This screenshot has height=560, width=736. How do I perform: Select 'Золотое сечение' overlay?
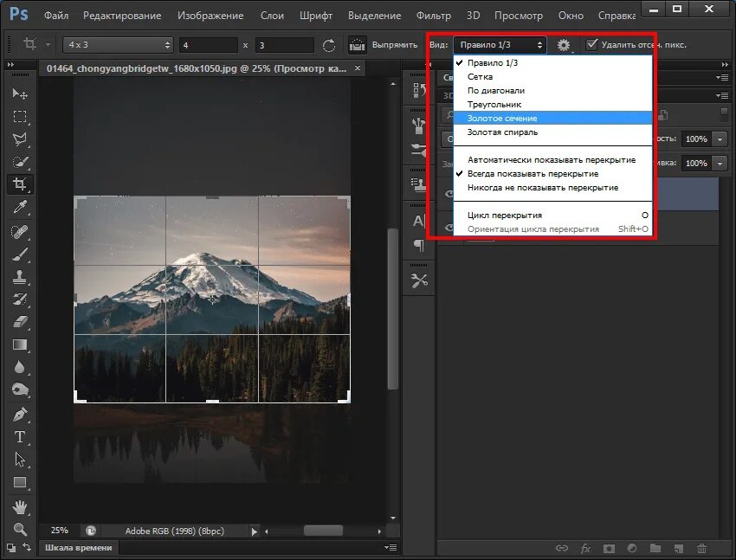(x=553, y=119)
